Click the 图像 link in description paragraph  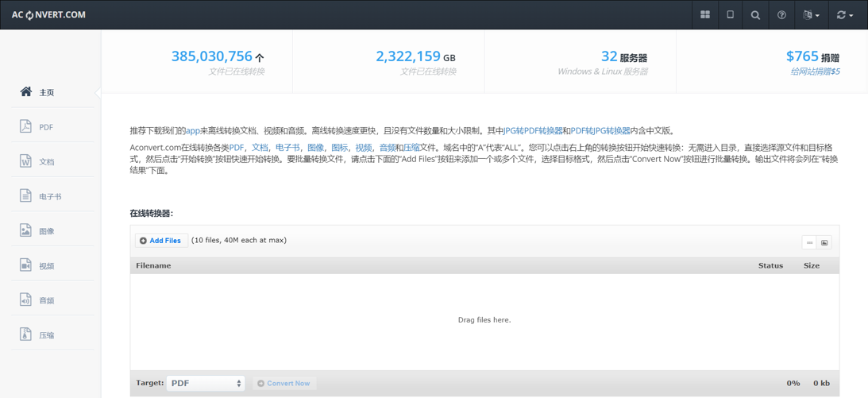point(315,148)
